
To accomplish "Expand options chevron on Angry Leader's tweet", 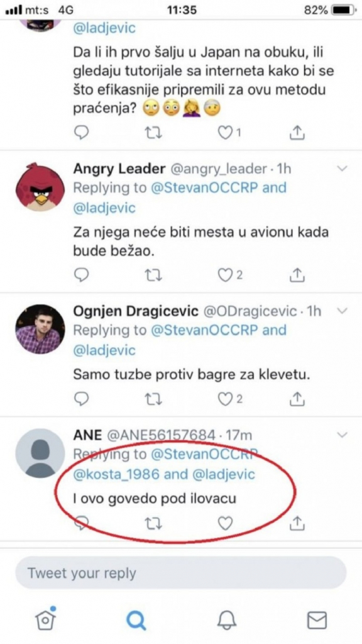I will pos(342,169).
